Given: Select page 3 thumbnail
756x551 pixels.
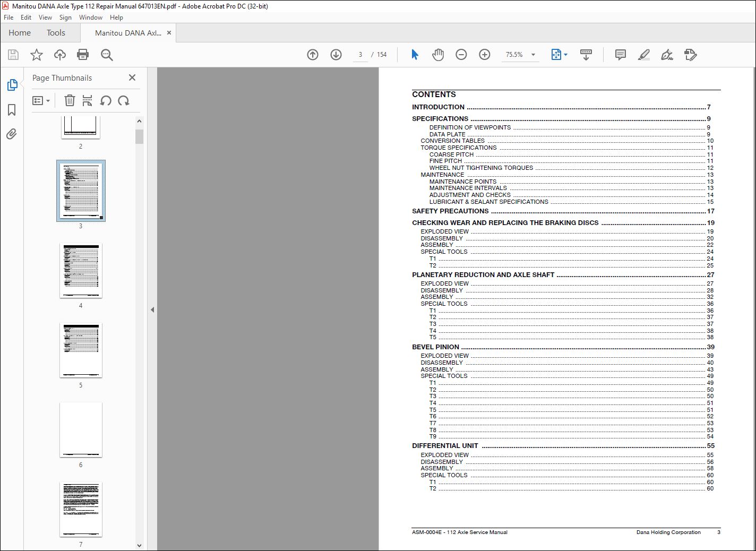Looking at the screenshot, I should tap(81, 191).
